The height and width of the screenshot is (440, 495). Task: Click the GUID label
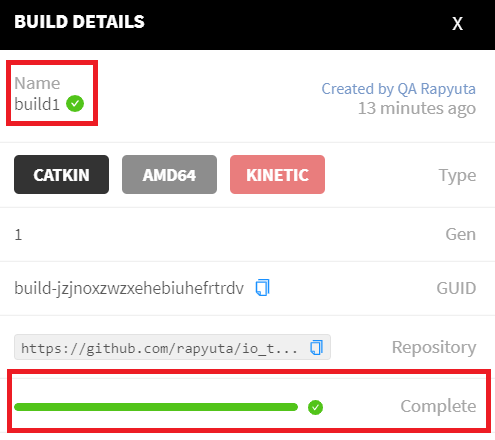point(456,288)
